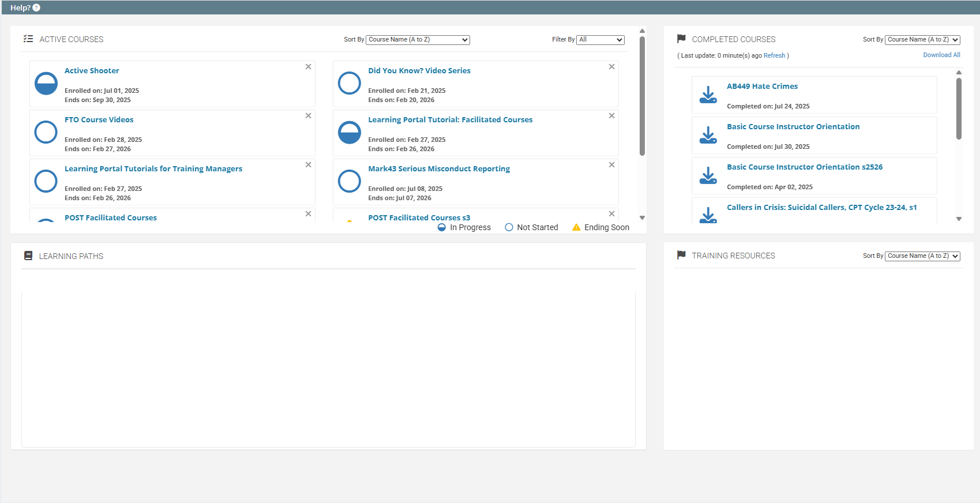
Task: Open the Active Courses Sort By dropdown
Action: 418,40
